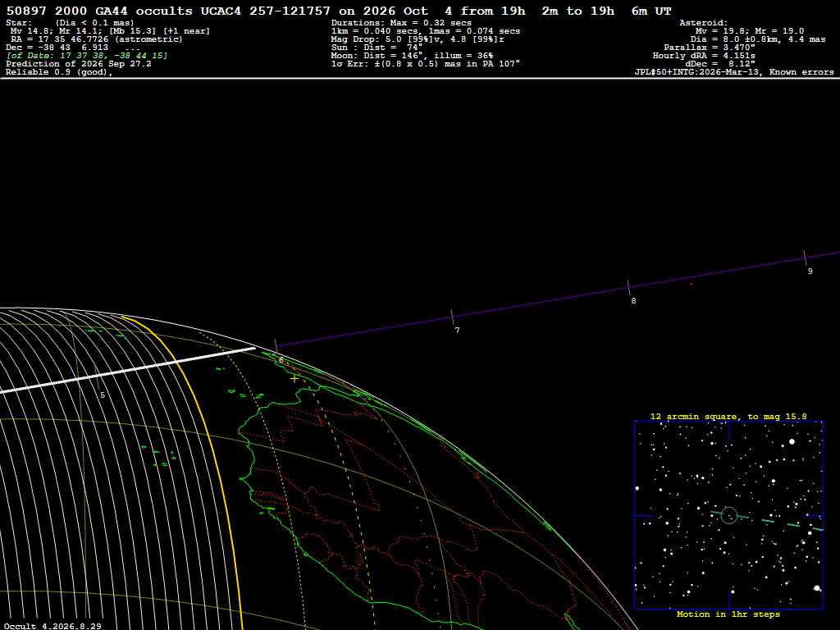Select hour marker 8 on asteroid track

[x=633, y=300]
